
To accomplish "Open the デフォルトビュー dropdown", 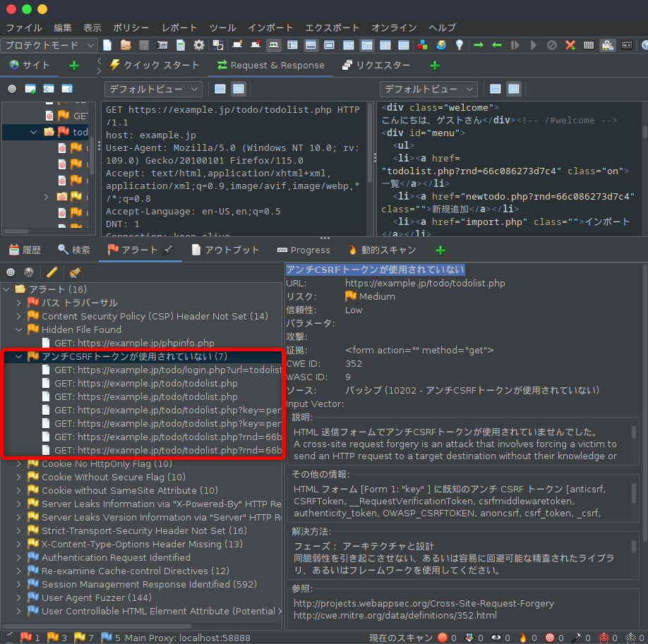I will (152, 89).
